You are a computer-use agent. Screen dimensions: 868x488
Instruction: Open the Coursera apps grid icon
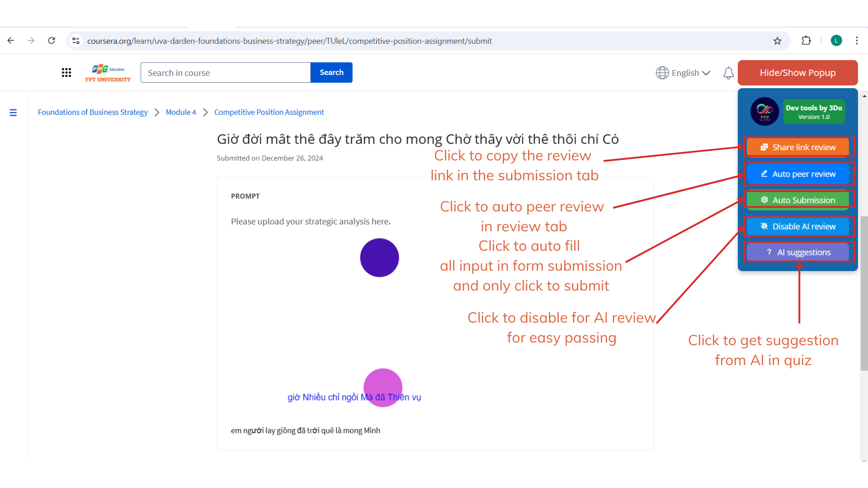click(66, 73)
